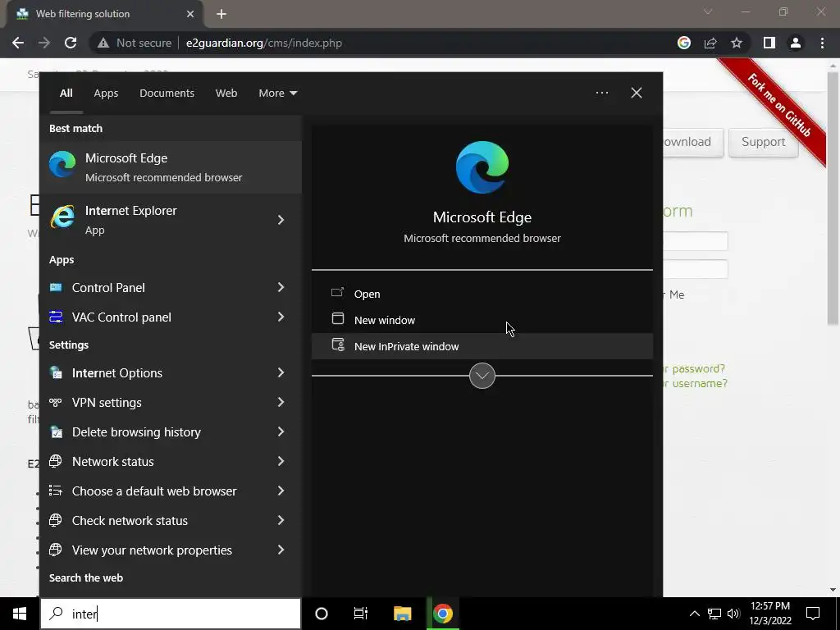This screenshot has width=840, height=630.
Task: Open a new Chrome tab
Action: click(221, 14)
